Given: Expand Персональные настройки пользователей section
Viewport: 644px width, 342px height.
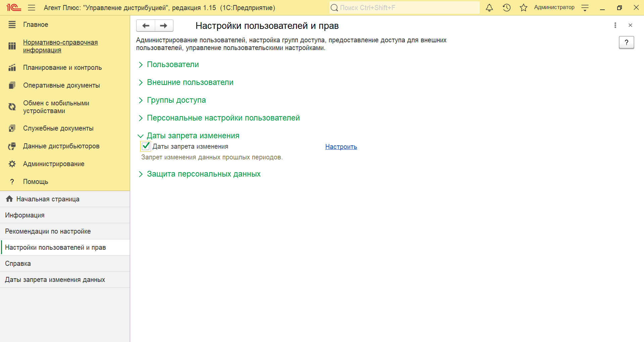Looking at the screenshot, I should (141, 118).
